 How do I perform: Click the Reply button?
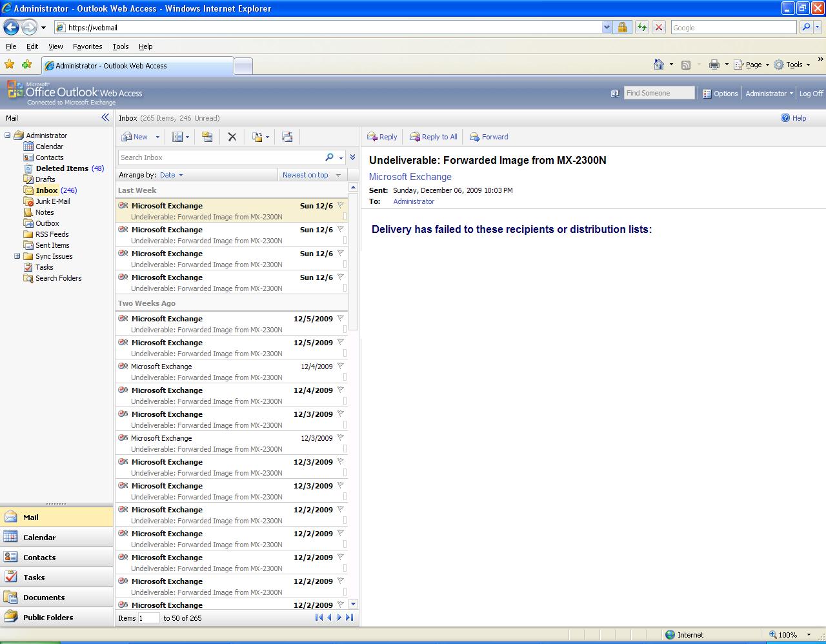(382, 137)
